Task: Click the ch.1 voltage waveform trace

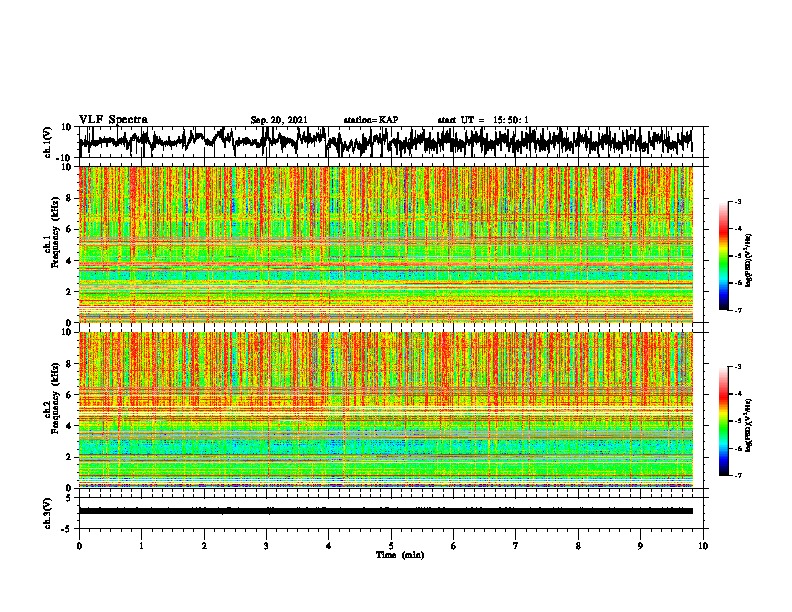Action: pos(385,142)
